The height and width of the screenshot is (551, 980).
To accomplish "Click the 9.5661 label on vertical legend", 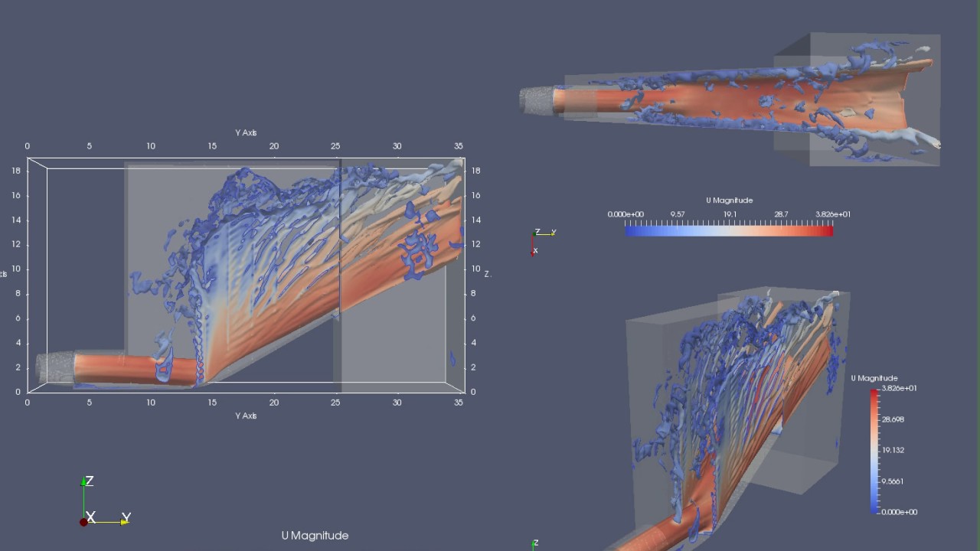I will pyautogui.click(x=893, y=481).
